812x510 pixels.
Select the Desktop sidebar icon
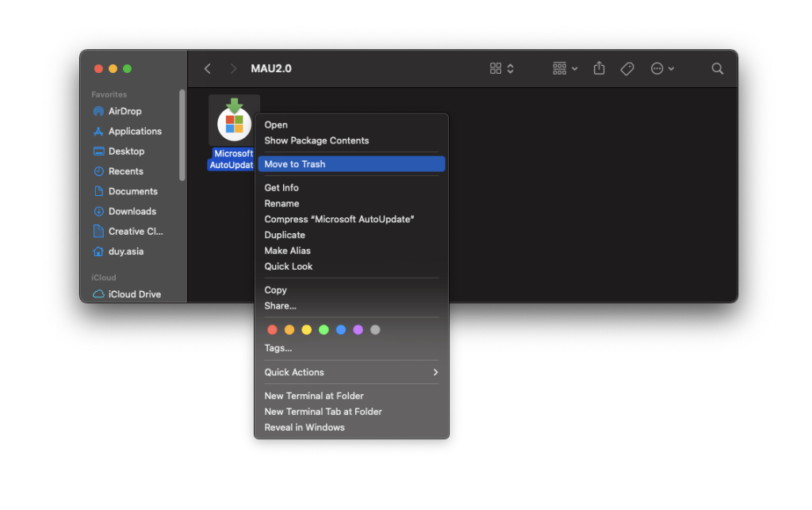(98, 151)
